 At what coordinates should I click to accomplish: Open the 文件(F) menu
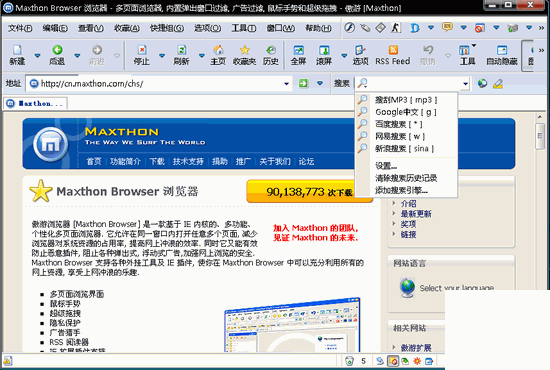(20, 28)
